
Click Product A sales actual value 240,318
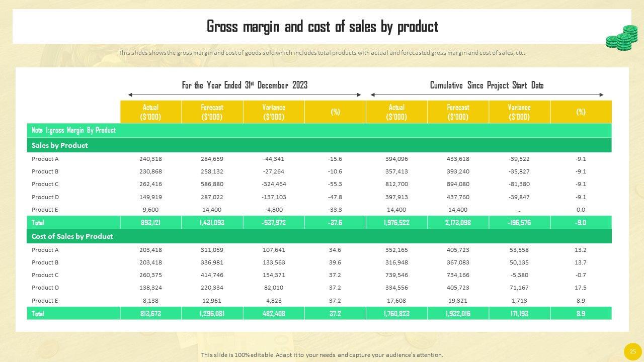150,159
